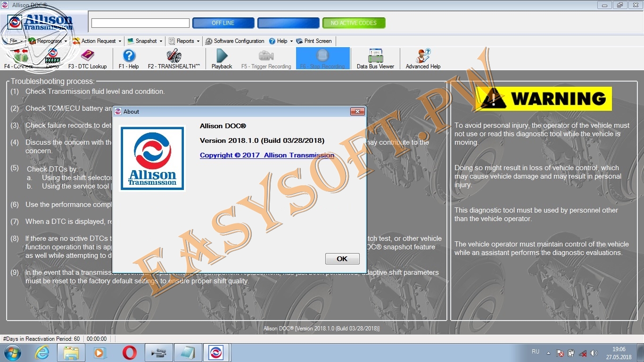
Task: Click OK in the About dialog
Action: tap(342, 259)
